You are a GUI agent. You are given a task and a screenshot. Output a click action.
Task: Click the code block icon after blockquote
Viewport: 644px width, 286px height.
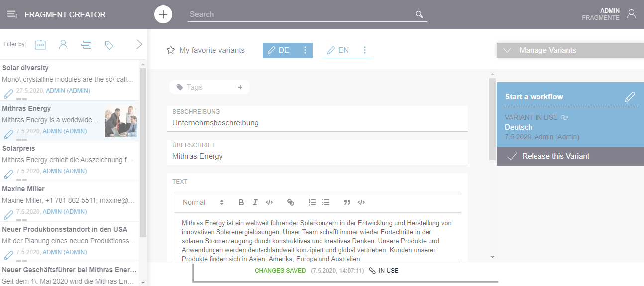362,202
